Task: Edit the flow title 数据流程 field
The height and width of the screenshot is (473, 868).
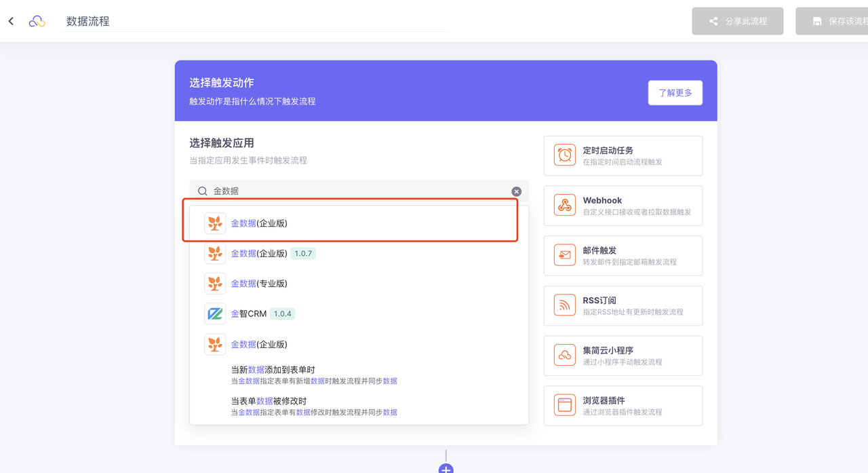Action: [254, 21]
